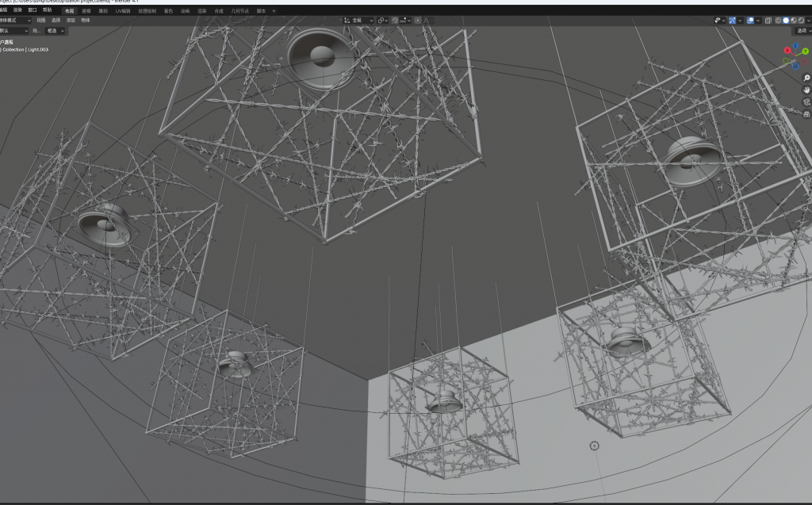Image resolution: width=812 pixels, height=505 pixels.
Task: Switch to the 雕刻 (Sculpting) workspace tab
Action: pos(103,11)
